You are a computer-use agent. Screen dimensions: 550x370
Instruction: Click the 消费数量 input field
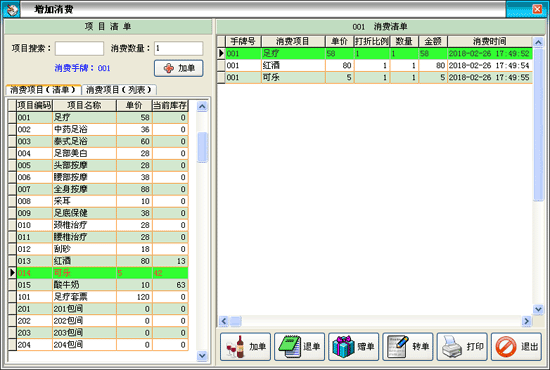tap(179, 48)
